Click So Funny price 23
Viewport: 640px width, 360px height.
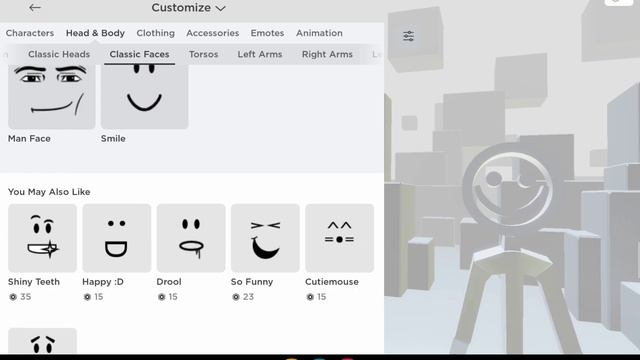[249, 297]
